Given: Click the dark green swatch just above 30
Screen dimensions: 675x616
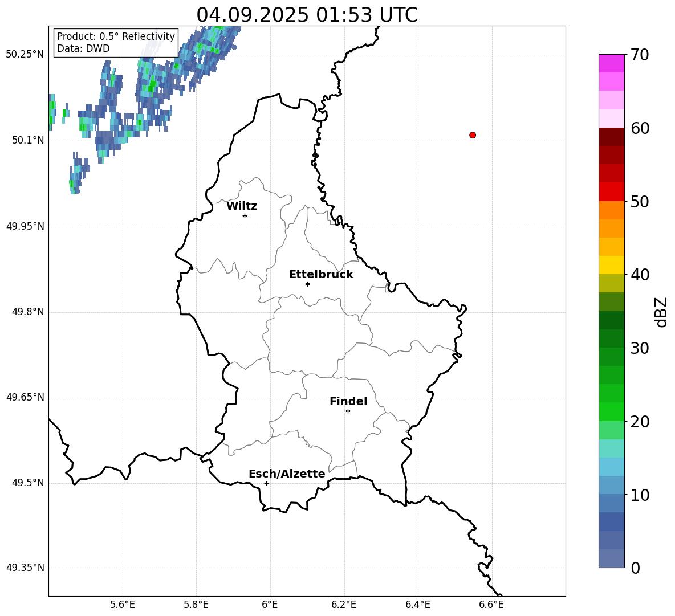Looking at the screenshot, I should click(x=611, y=338).
